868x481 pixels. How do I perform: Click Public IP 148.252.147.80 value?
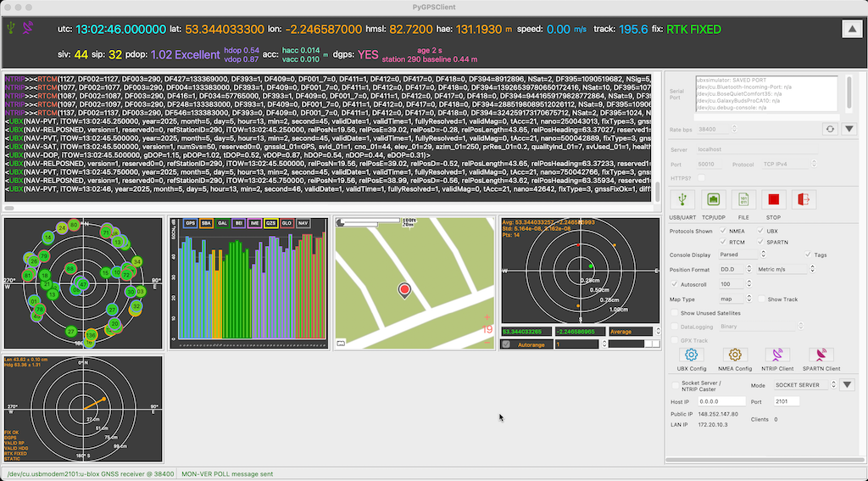718,414
